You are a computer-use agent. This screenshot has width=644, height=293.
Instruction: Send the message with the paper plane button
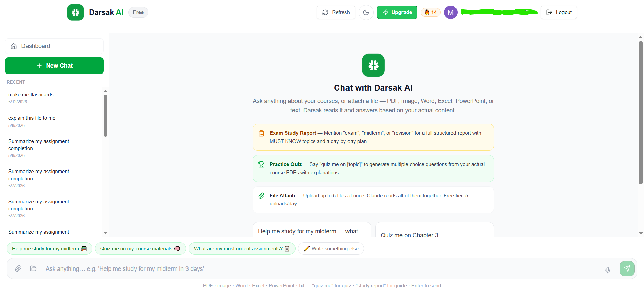point(627,268)
